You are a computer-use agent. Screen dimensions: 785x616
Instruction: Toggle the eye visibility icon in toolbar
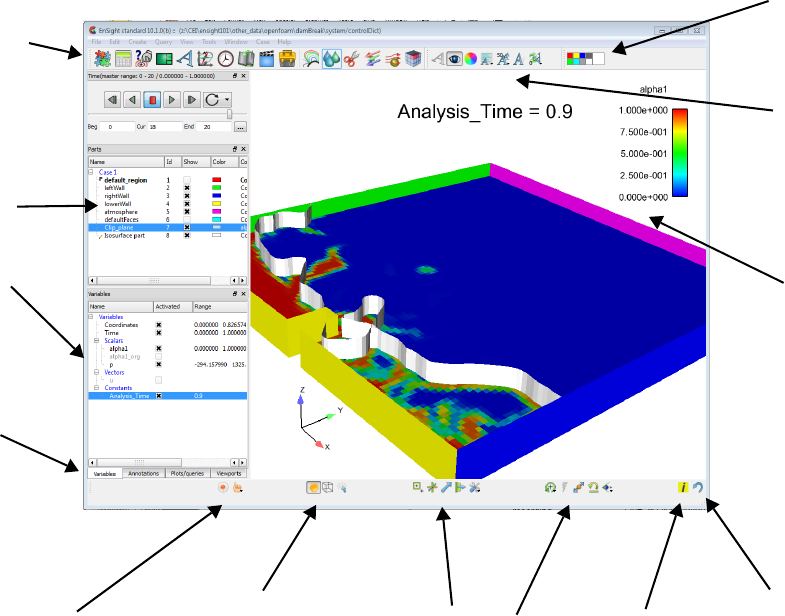click(454, 59)
